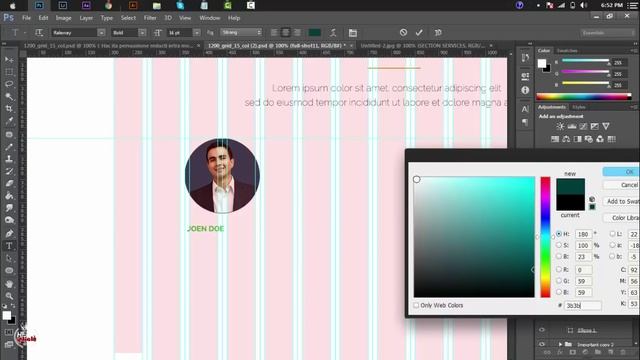Open the File menu

27,18
